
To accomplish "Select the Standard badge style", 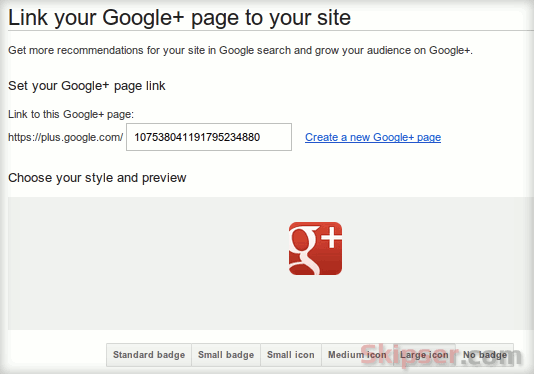I will click(x=149, y=355).
